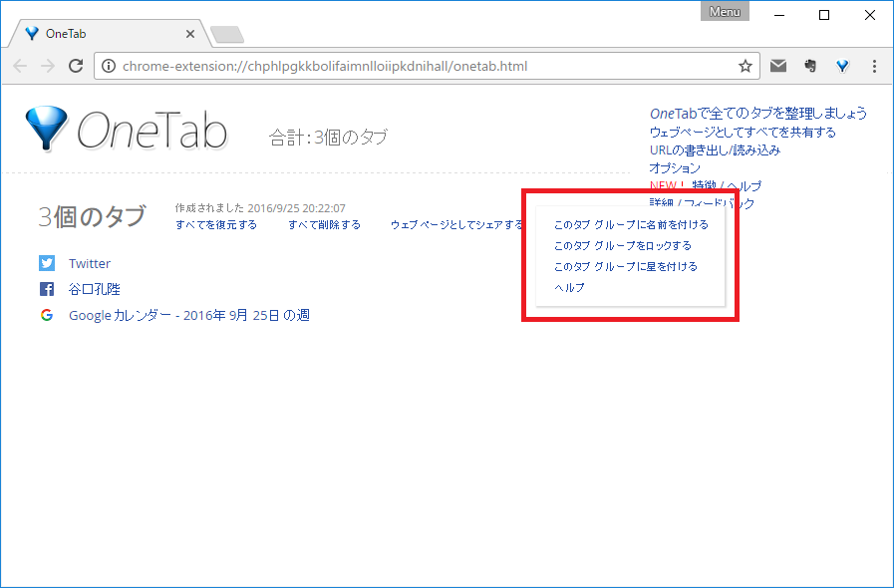This screenshot has height=588, width=894.
Task: Click the mail envelope extension icon
Action: click(778, 67)
